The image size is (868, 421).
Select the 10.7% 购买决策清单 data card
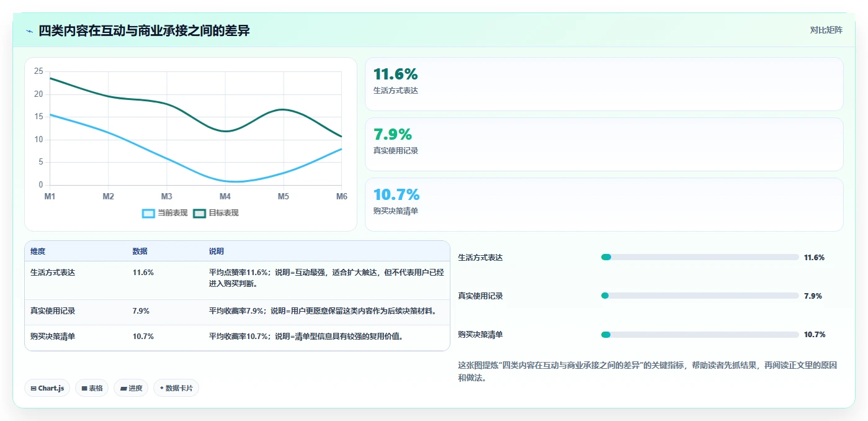pos(604,204)
